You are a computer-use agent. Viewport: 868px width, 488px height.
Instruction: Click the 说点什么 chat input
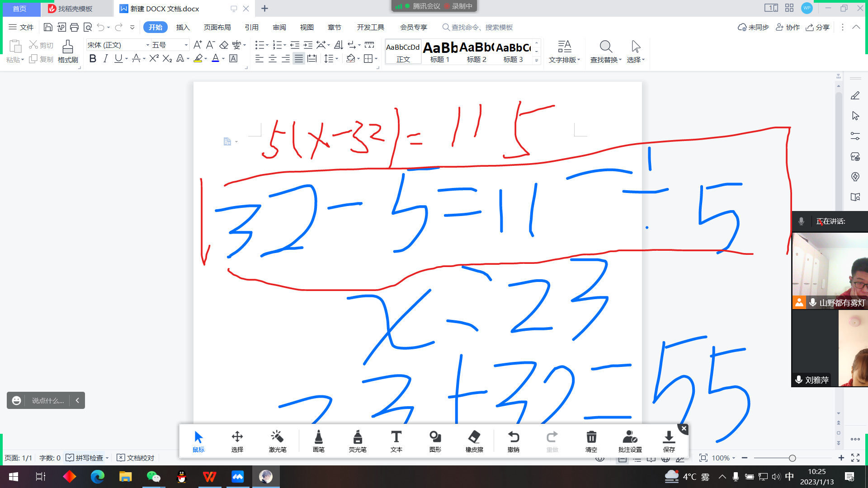click(48, 400)
